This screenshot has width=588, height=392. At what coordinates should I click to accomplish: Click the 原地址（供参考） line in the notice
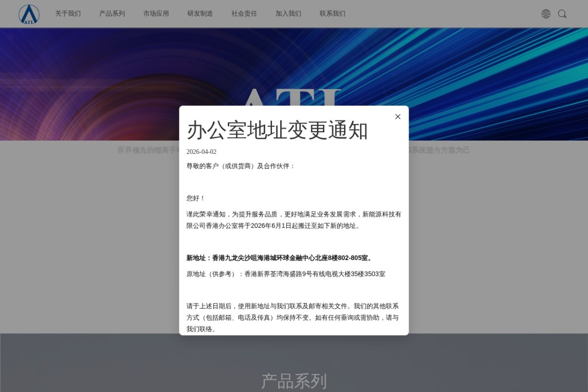click(286, 274)
